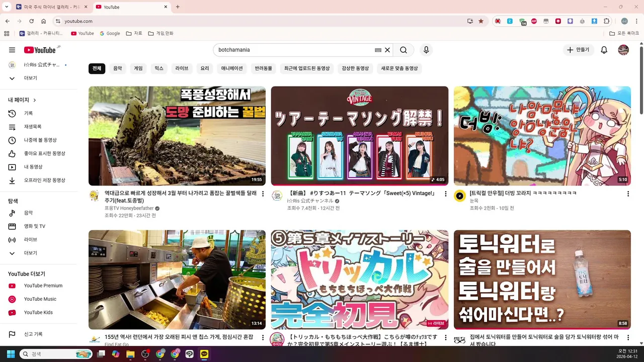644x362 pixels.
Task: Open the fish and chips video thumbnail
Action: tap(177, 280)
